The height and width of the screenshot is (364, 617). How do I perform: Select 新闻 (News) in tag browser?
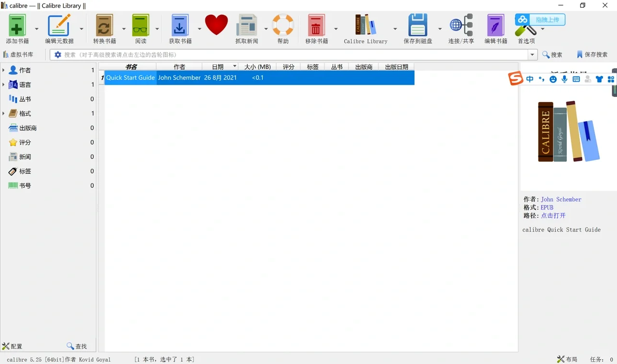[x=25, y=157]
